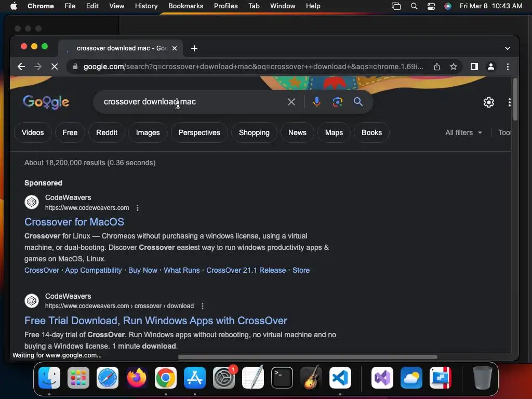Click in the crossover download mac search field

pyautogui.click(x=193, y=102)
